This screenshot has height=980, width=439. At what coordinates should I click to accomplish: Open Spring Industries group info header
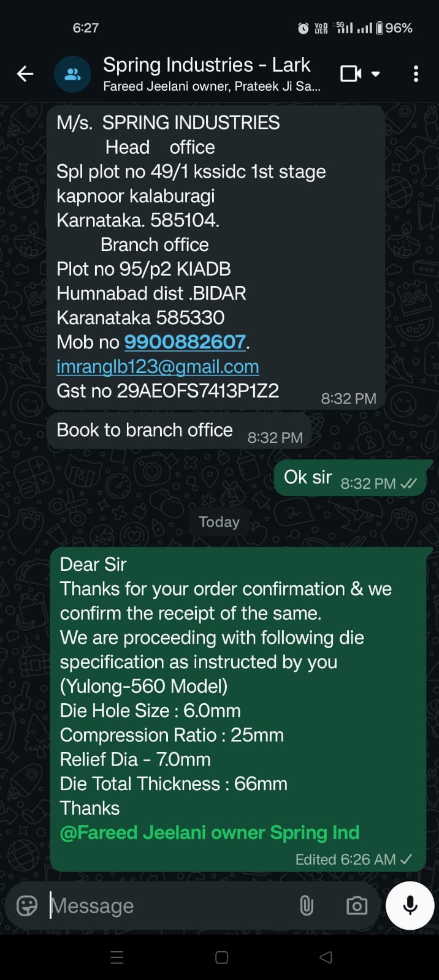(x=208, y=73)
